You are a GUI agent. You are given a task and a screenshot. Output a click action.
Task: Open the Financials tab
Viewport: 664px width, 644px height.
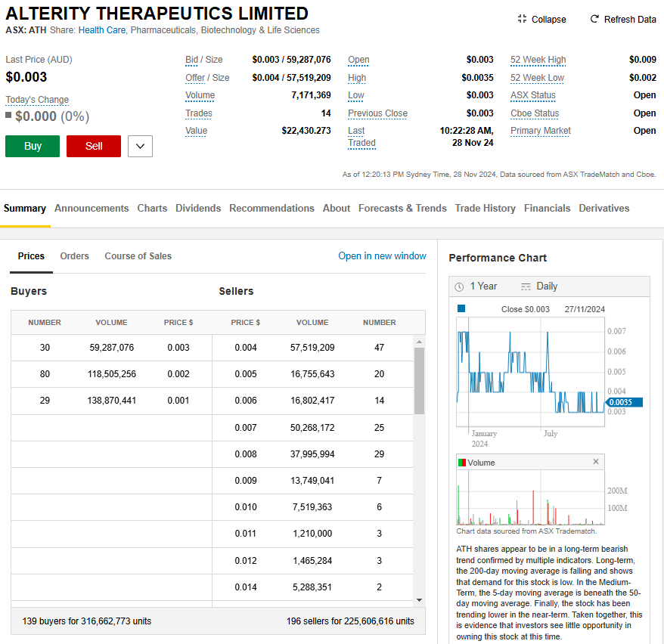click(x=547, y=208)
